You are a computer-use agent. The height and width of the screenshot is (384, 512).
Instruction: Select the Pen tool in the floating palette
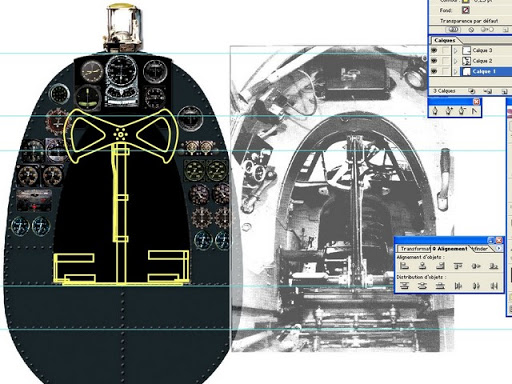coord(435,111)
